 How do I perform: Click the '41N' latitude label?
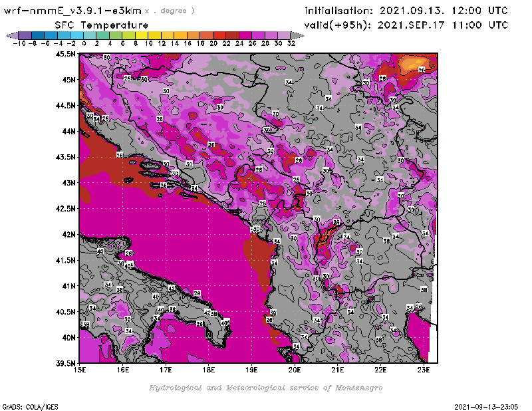pyautogui.click(x=68, y=286)
